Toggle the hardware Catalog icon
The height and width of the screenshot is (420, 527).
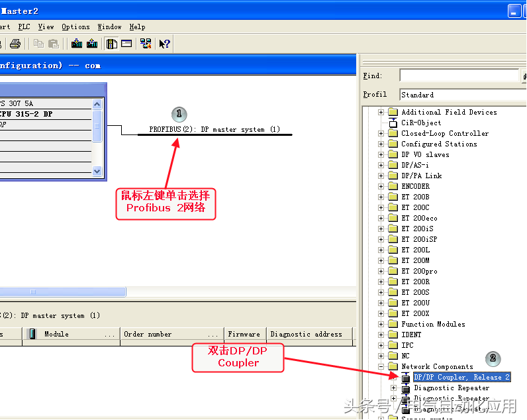(112, 44)
